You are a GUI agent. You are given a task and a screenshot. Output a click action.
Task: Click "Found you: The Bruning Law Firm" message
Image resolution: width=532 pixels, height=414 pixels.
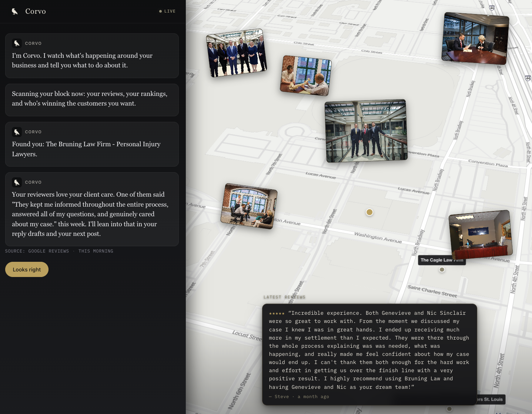pyautogui.click(x=92, y=144)
